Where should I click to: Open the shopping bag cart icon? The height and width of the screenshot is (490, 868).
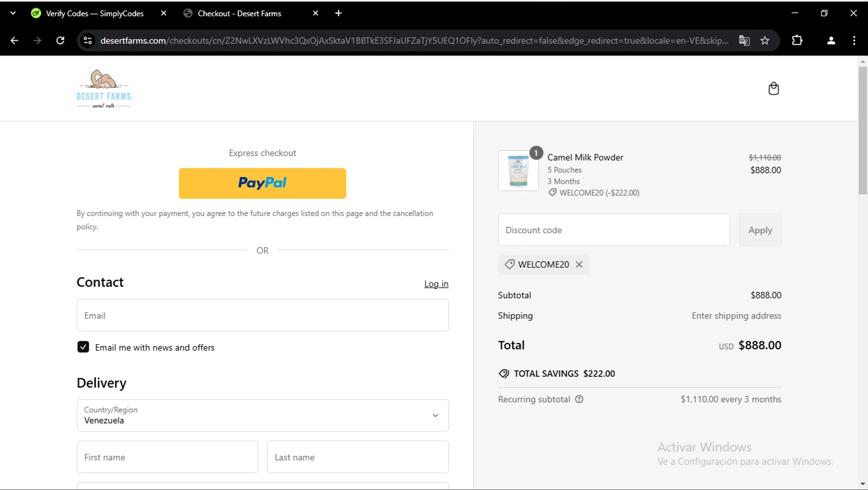click(x=774, y=89)
